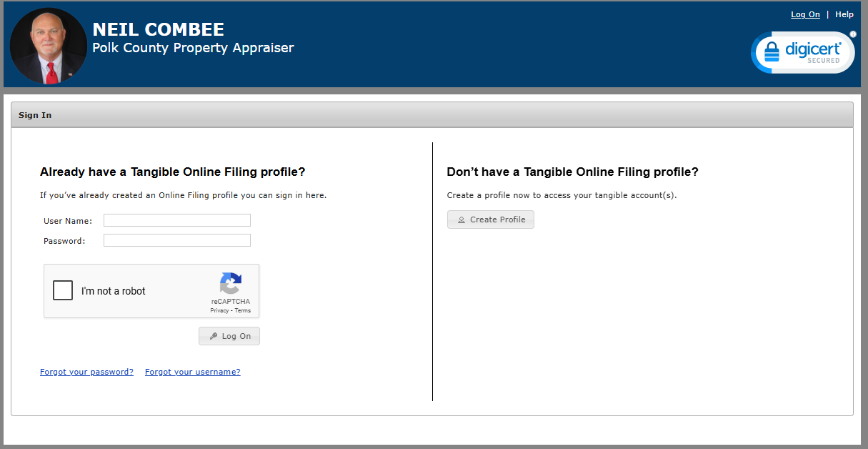Image resolution: width=868 pixels, height=449 pixels.
Task: Open the reCAPTCHA Terms link
Action: [x=243, y=310]
